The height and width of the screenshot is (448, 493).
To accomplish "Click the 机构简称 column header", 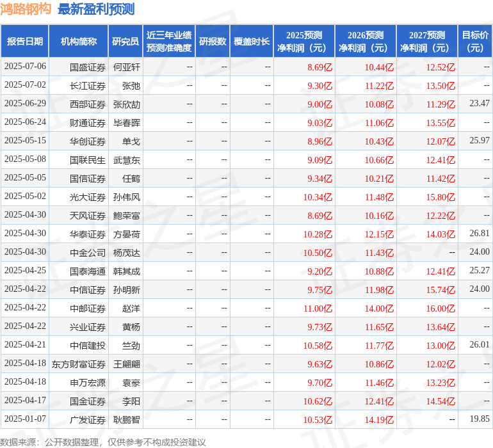I will 78,42.
